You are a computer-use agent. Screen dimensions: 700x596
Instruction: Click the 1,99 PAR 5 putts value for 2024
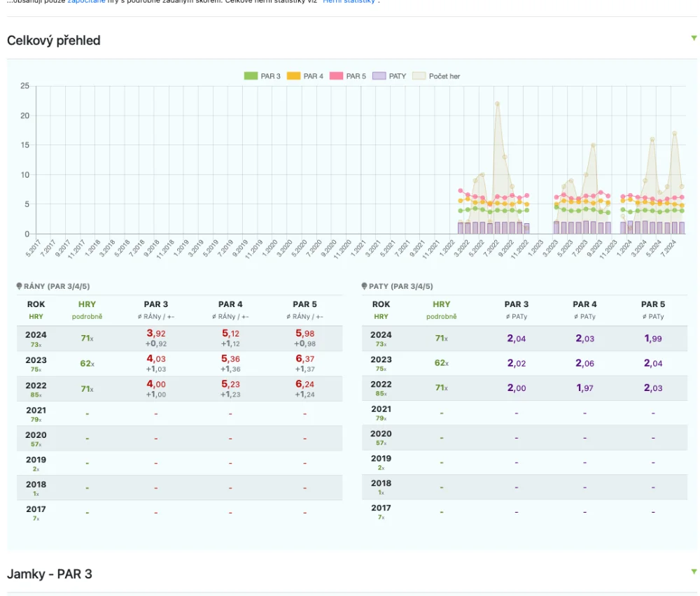pyautogui.click(x=652, y=339)
